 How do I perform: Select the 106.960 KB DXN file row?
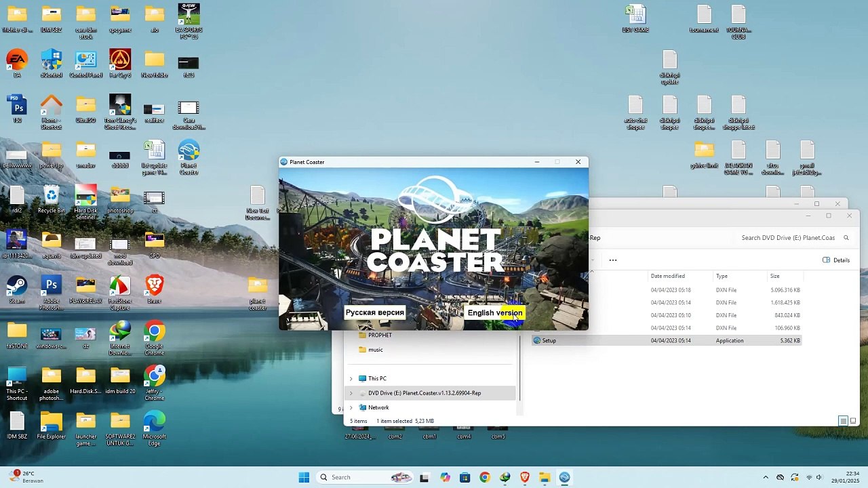(x=666, y=328)
